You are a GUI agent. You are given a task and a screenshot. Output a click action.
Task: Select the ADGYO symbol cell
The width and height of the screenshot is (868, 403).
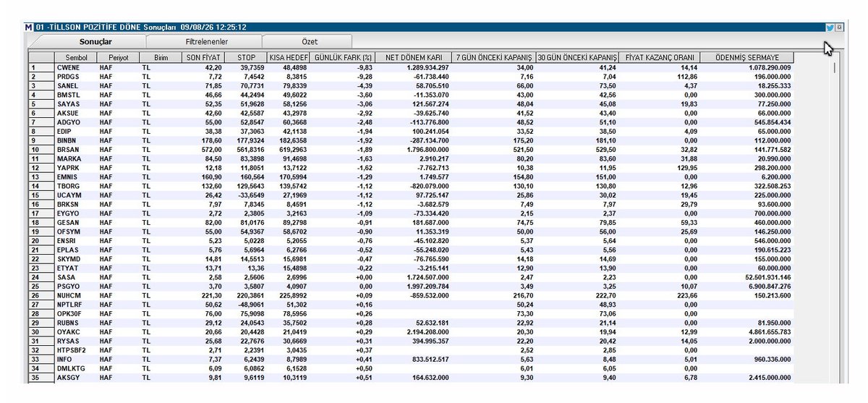[x=76, y=122]
